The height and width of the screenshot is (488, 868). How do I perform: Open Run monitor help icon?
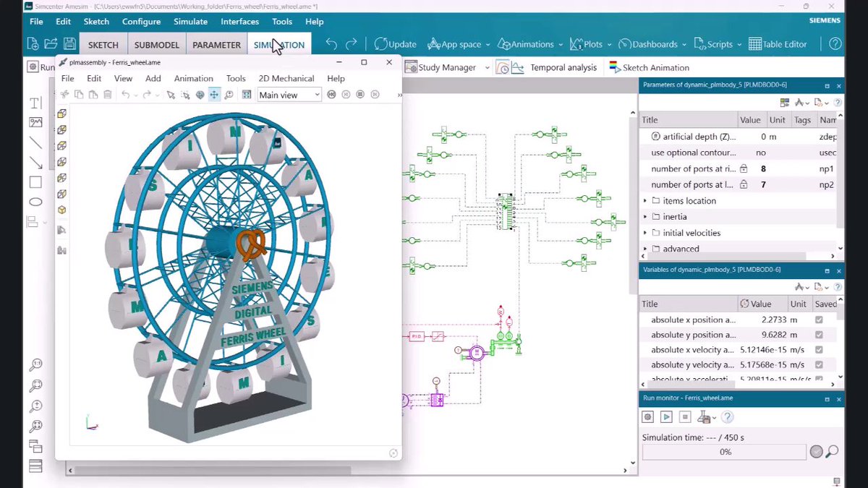click(728, 417)
